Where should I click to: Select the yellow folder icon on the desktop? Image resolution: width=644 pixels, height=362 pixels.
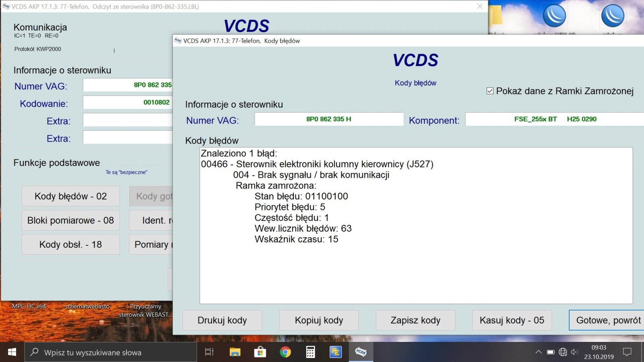496,16
